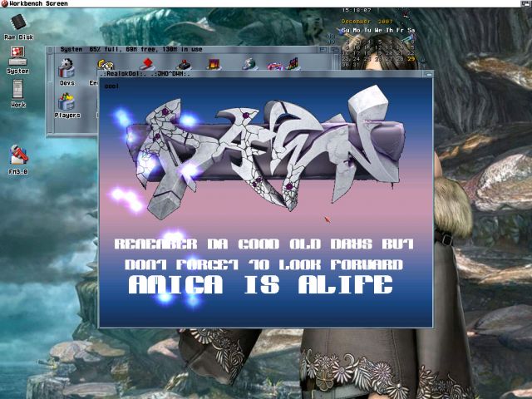Click the System window title bar

pyautogui.click(x=185, y=50)
